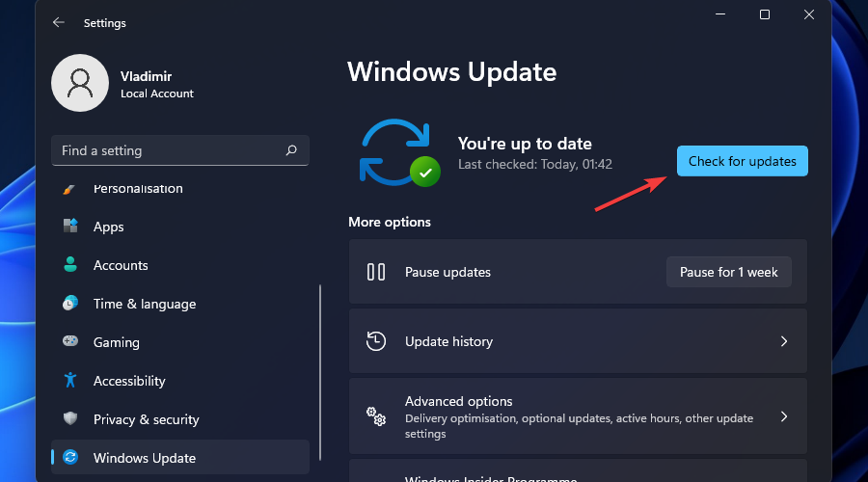The width and height of the screenshot is (868, 482).
Task: Click the Pause updates pause icon
Action: (376, 272)
